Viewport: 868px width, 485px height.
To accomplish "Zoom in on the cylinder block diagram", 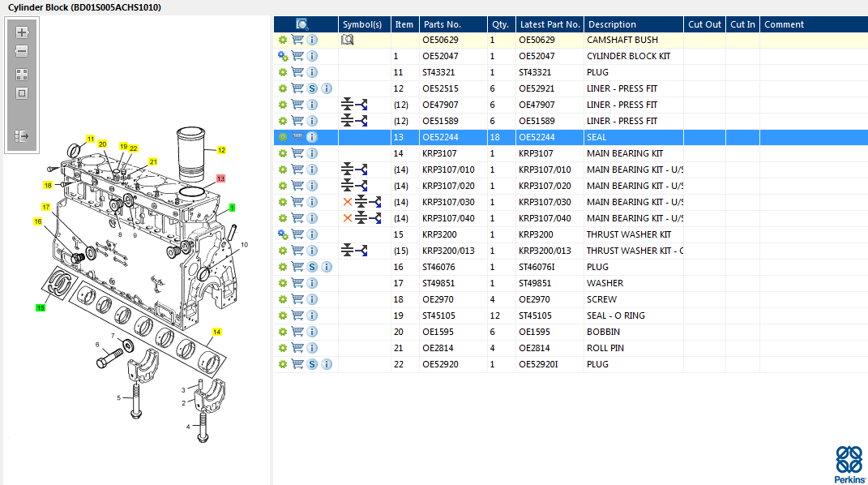I will coord(22,32).
